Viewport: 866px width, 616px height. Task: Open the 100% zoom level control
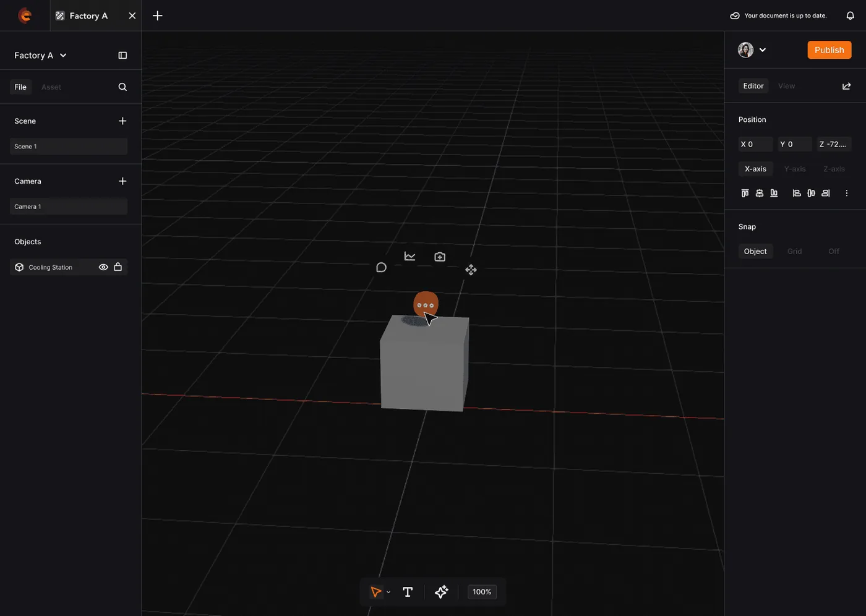point(482,592)
